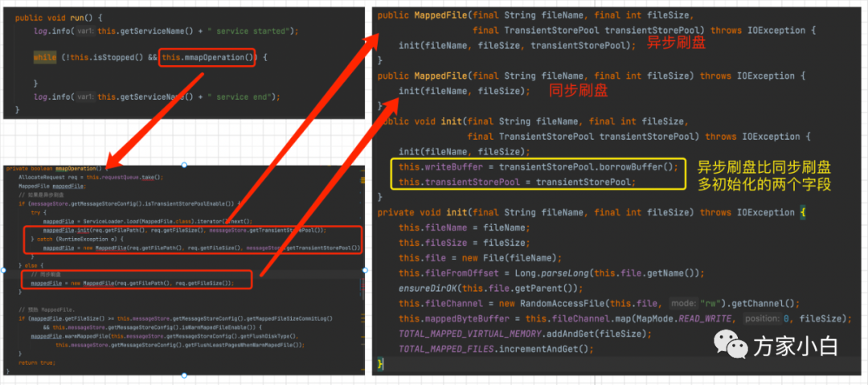Screen dimensions: 868x385
Task: Click "this.transientStorePool = transientStorePool;" line
Action: coord(517,182)
